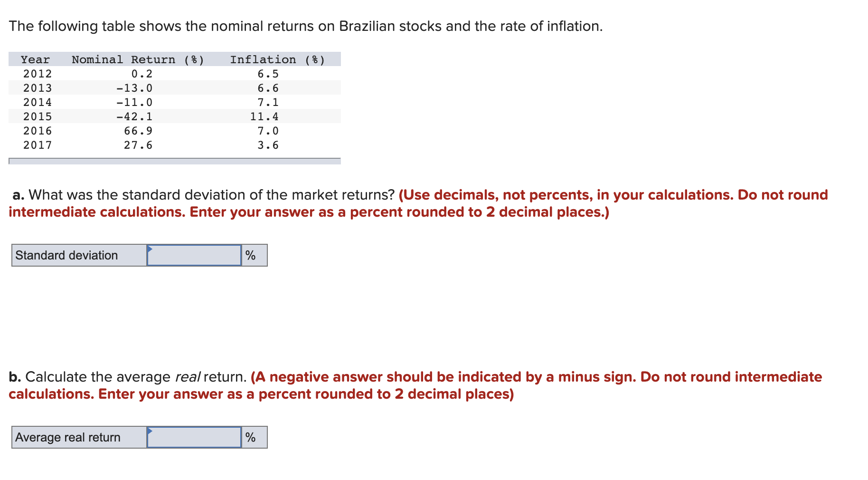Click the blue triangle in Average real return box

pyautogui.click(x=150, y=430)
